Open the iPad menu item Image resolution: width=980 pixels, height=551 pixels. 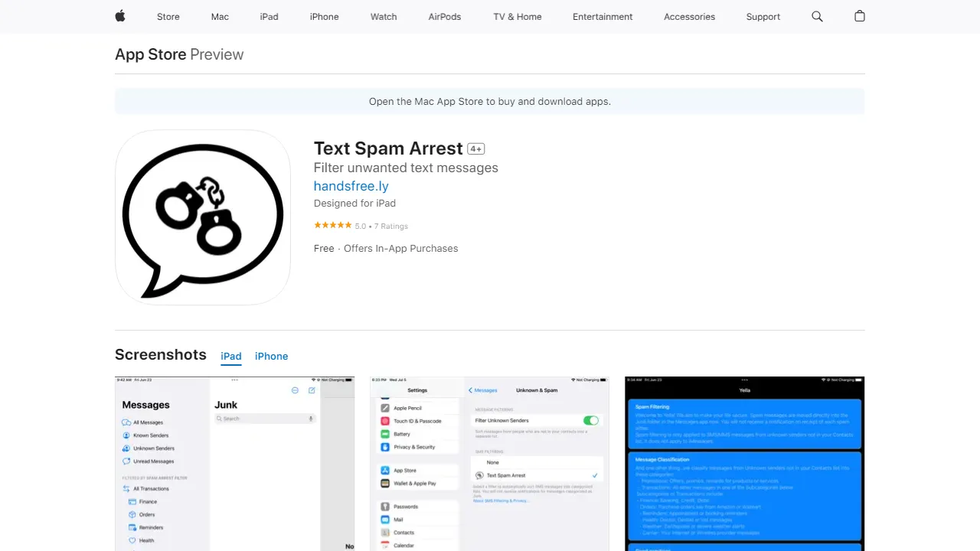click(269, 17)
